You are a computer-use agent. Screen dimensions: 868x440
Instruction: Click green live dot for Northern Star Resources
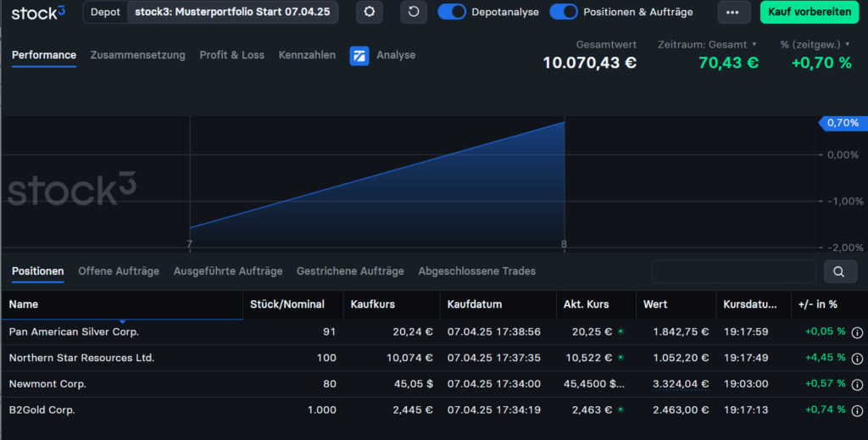click(x=620, y=358)
